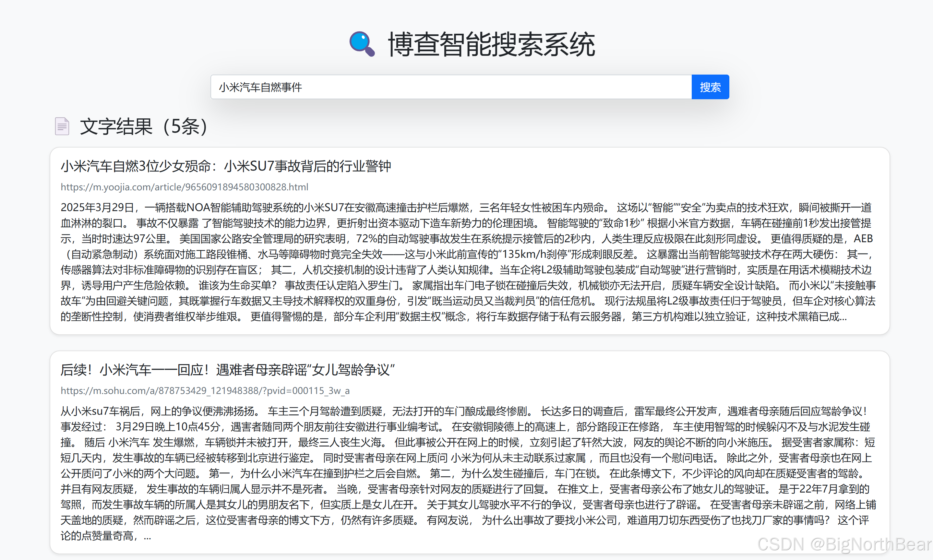Click the snippet starting 2025年3月29日

(468, 262)
